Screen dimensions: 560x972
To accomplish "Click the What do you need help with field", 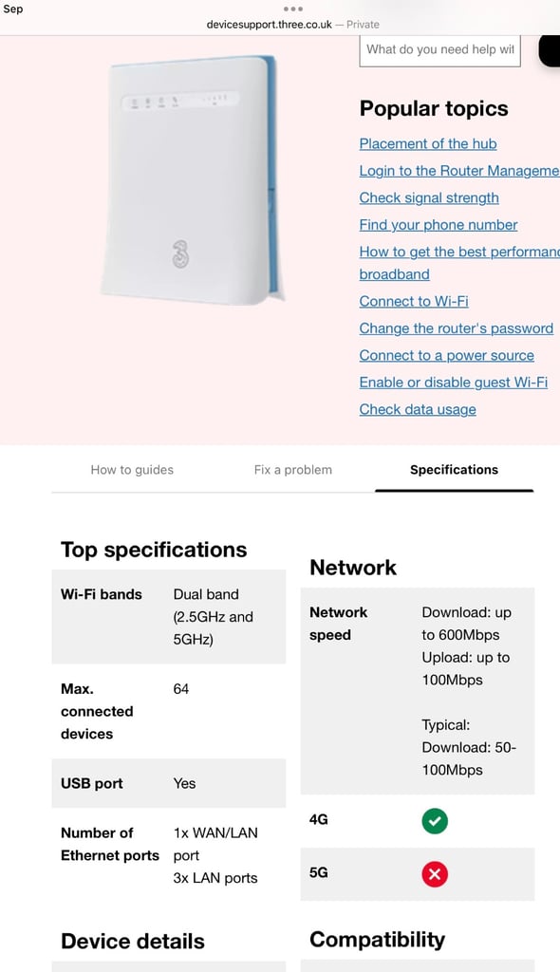I will pyautogui.click(x=439, y=50).
